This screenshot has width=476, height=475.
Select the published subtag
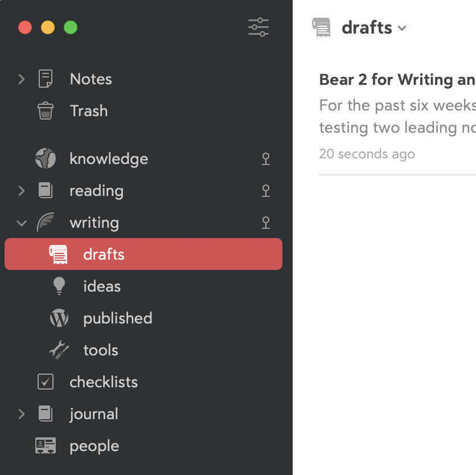coord(117,318)
